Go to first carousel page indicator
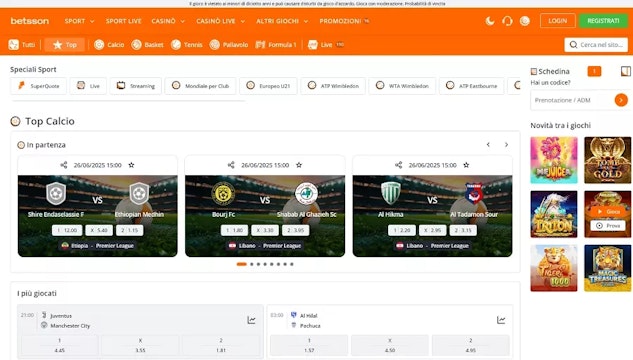Screen dimensions: 633x360 tap(241, 264)
